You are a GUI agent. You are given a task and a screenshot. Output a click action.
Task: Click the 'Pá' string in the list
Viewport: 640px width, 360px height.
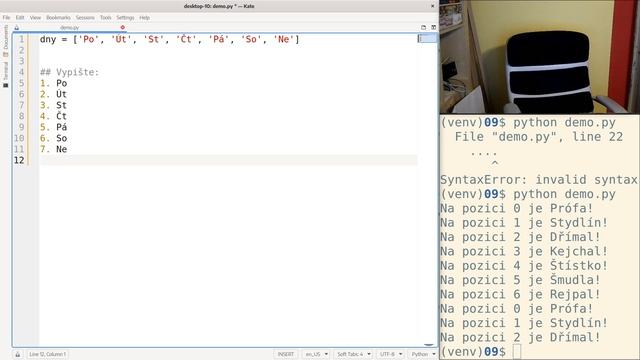click(219, 40)
